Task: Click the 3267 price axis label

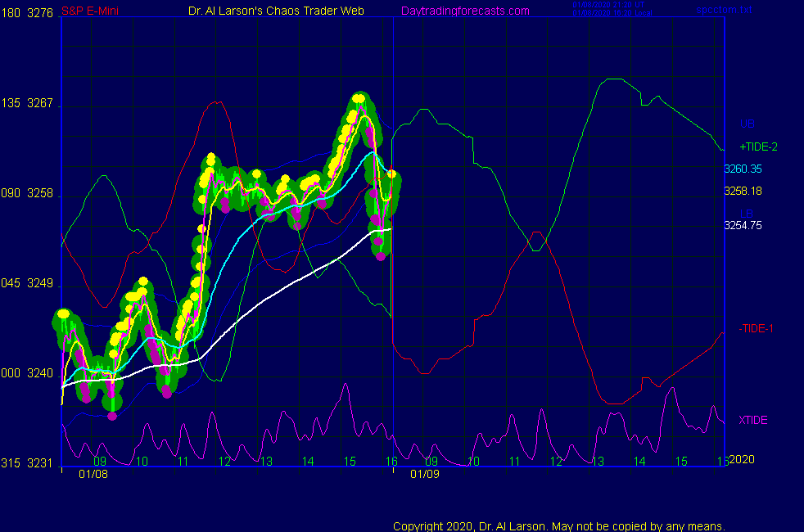Action: click(x=40, y=103)
